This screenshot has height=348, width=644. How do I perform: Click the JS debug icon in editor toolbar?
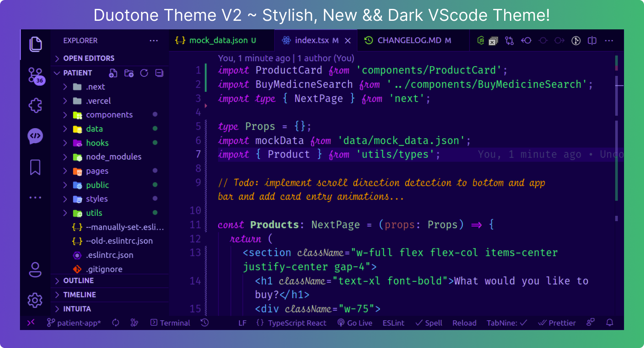[481, 40]
